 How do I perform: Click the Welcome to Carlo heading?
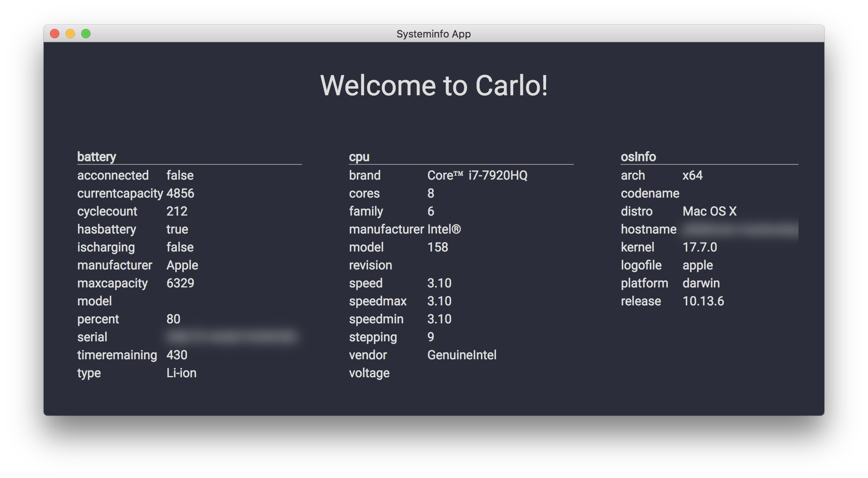[x=434, y=85]
